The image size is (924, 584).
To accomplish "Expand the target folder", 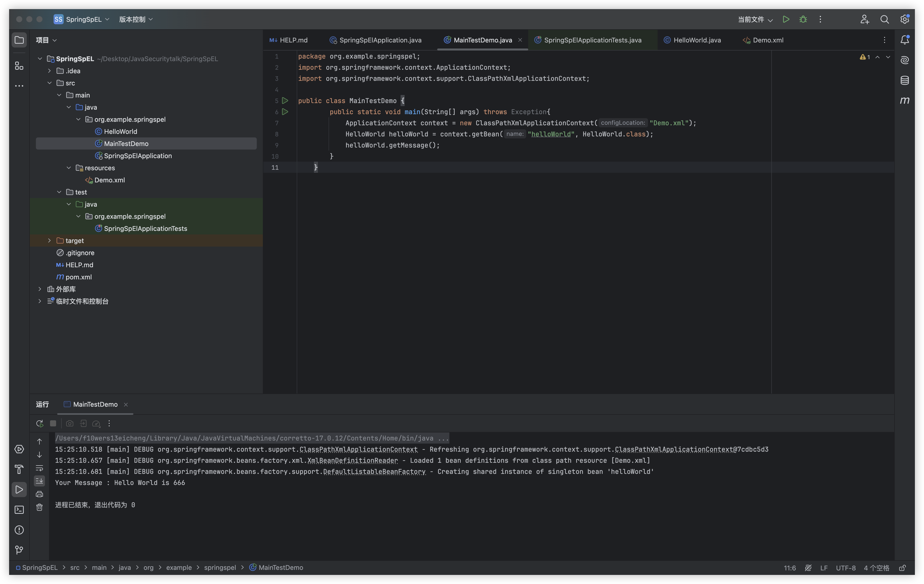I will [x=50, y=240].
